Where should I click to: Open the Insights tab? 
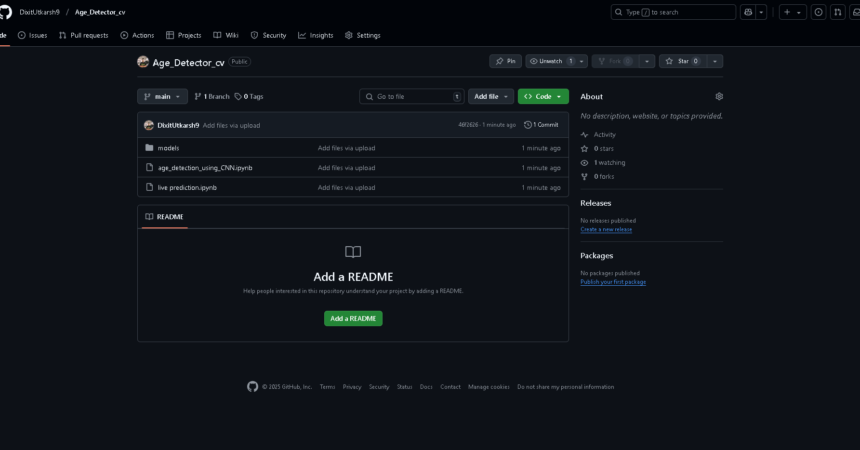[315, 35]
